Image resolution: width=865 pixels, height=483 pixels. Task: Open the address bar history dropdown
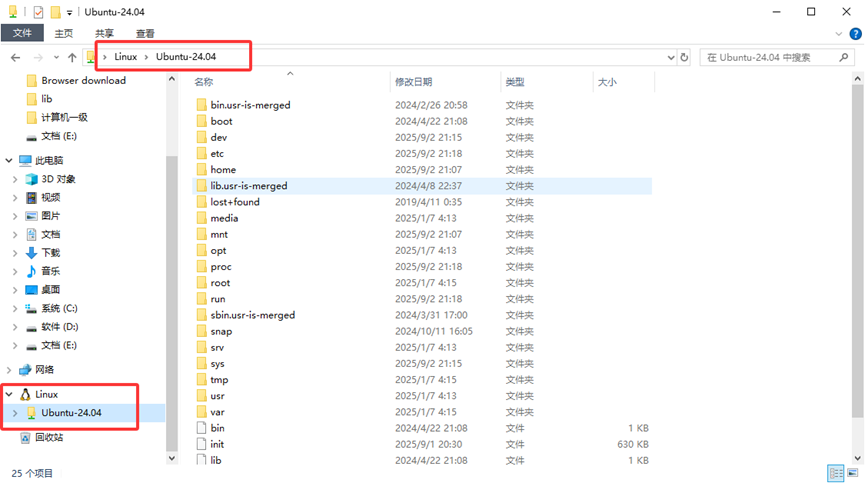(x=671, y=57)
